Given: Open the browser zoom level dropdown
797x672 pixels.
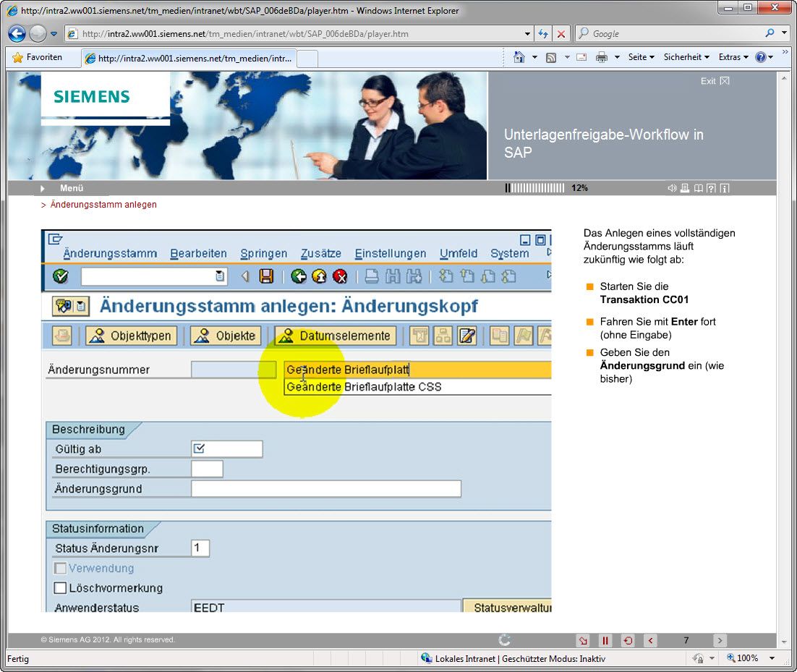Looking at the screenshot, I should (772, 658).
